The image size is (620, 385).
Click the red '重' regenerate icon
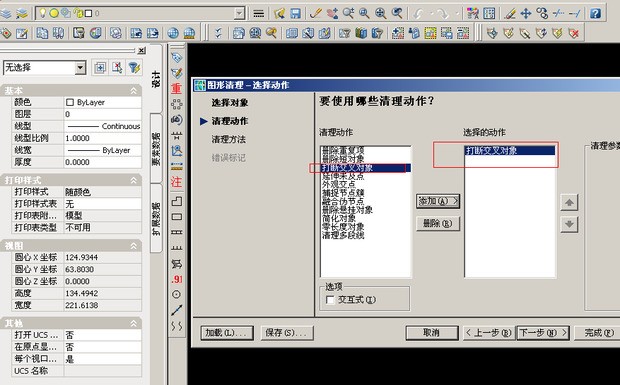176,88
